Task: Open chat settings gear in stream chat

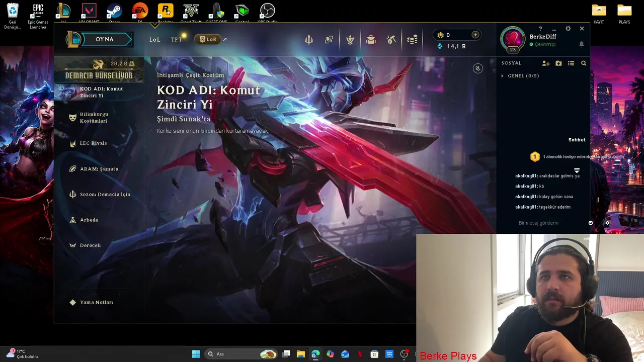Action: click(607, 223)
